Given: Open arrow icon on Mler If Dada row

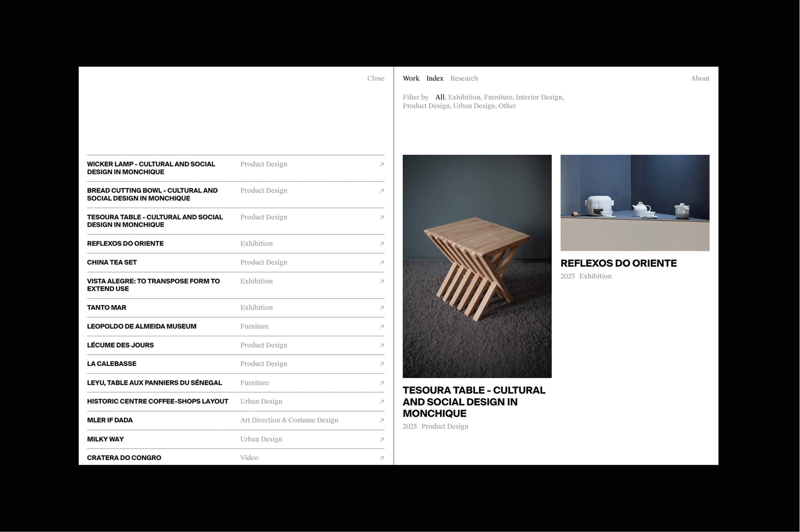Looking at the screenshot, I should tap(382, 420).
